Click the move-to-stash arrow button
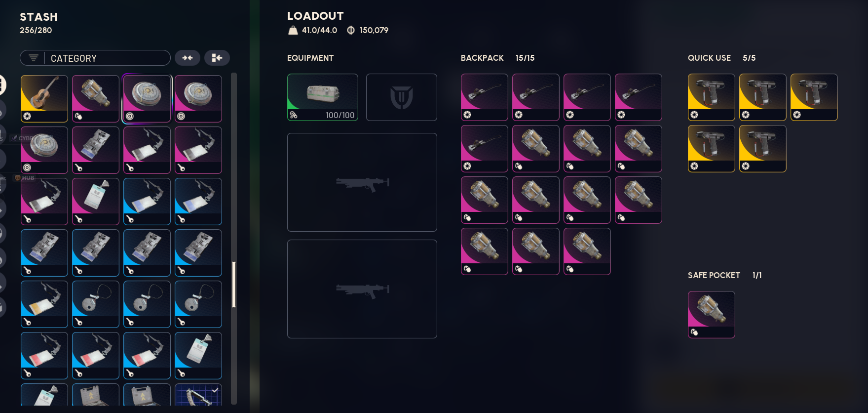This screenshot has width=868, height=413. pyautogui.click(x=217, y=58)
